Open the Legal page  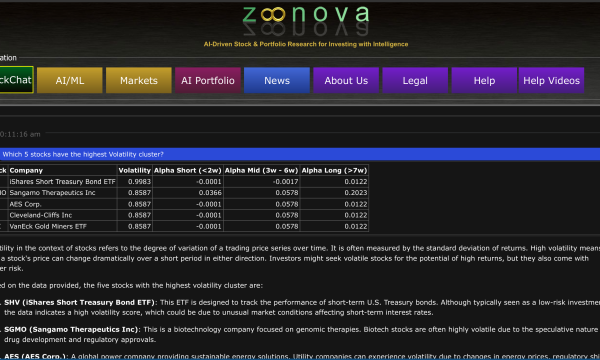coord(415,80)
